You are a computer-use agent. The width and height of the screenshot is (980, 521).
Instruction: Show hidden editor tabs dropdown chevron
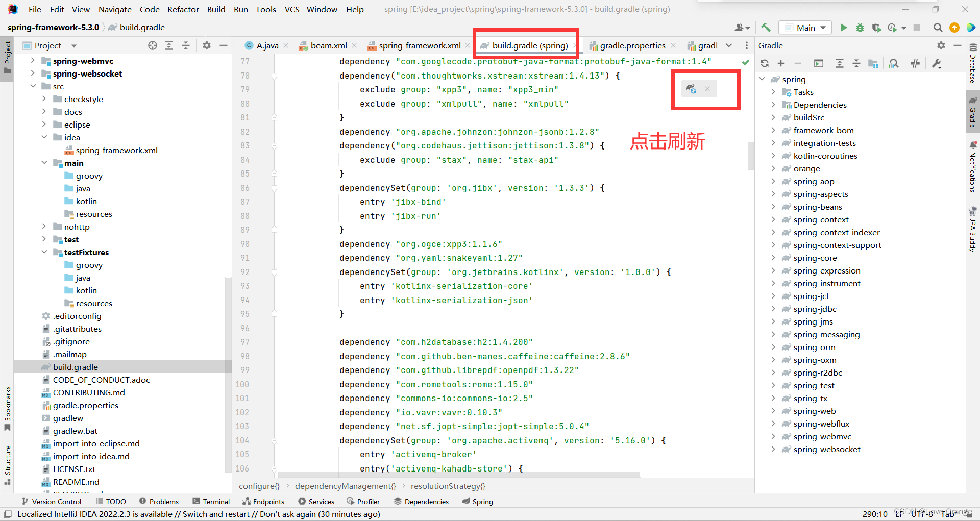tap(729, 45)
